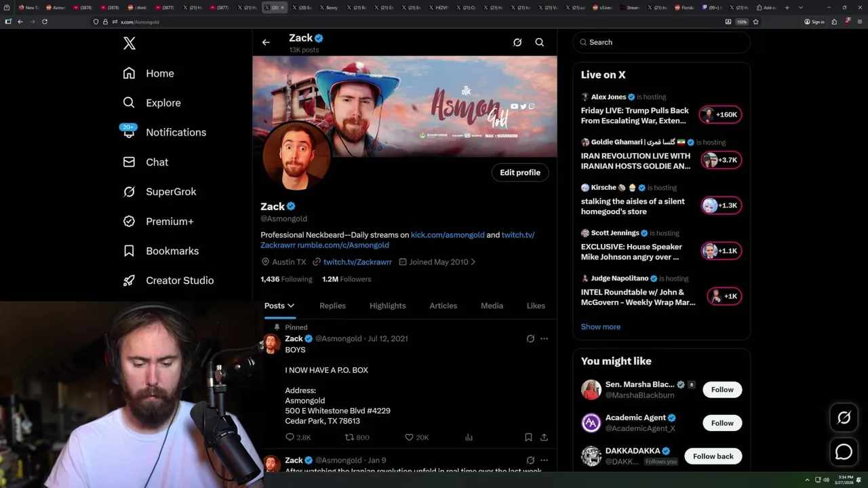This screenshot has width=868, height=488.
Task: Share the pinned post
Action: click(x=544, y=438)
